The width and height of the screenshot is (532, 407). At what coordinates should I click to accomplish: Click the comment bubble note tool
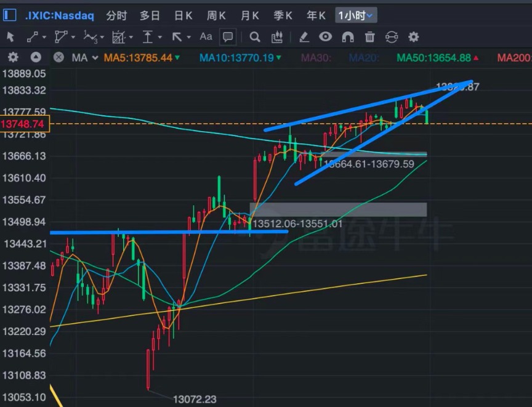click(228, 37)
